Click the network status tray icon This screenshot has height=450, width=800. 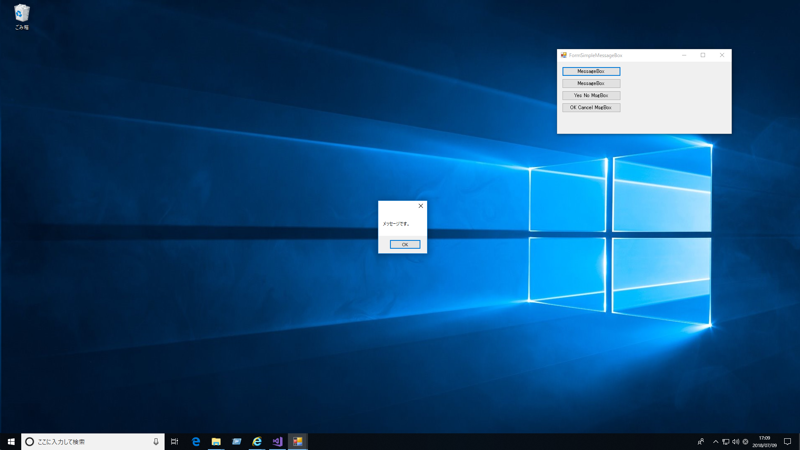click(x=726, y=441)
